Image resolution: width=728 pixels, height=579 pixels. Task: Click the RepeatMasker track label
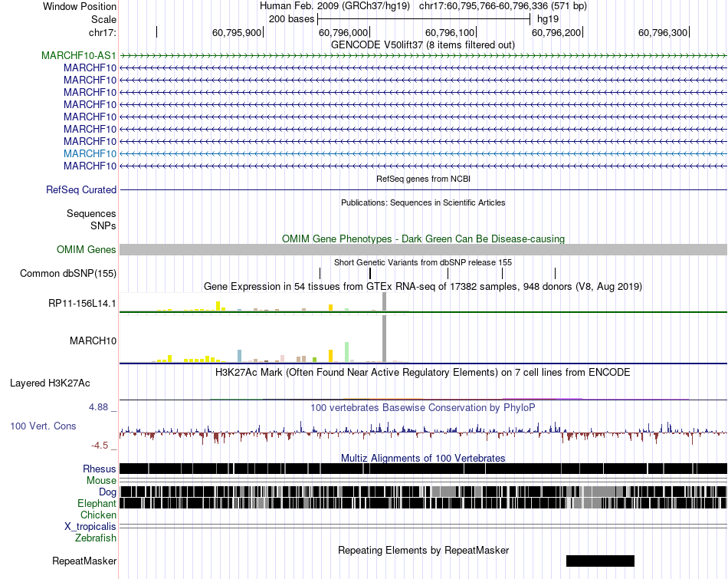pyautogui.click(x=84, y=561)
